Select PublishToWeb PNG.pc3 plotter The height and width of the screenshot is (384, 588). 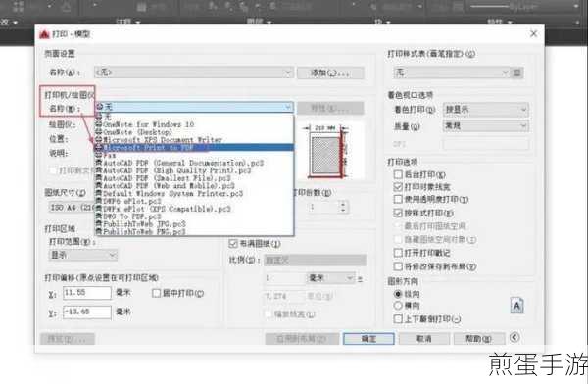pyautogui.click(x=193, y=231)
